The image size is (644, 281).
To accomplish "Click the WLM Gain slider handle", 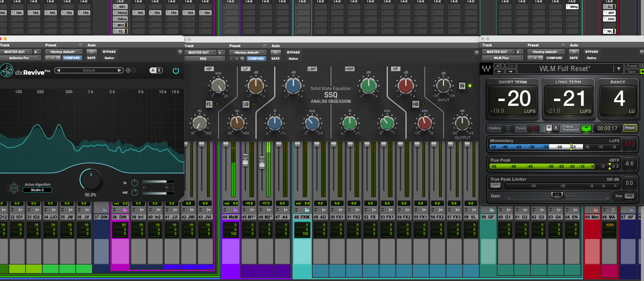I will point(557,195).
